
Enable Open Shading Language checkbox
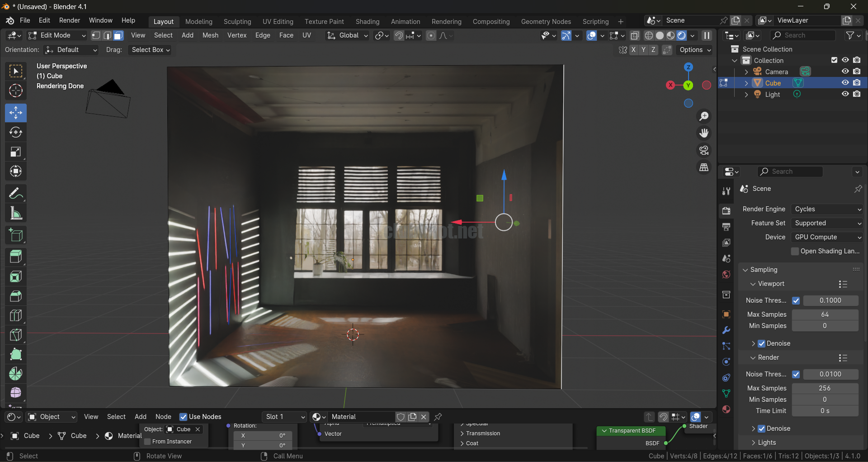point(795,251)
